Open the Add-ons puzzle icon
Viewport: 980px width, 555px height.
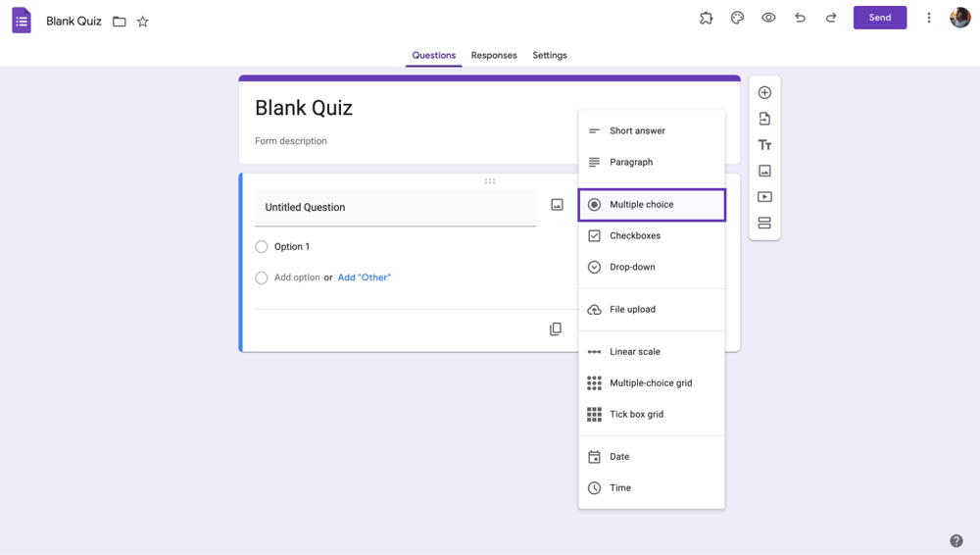(706, 18)
